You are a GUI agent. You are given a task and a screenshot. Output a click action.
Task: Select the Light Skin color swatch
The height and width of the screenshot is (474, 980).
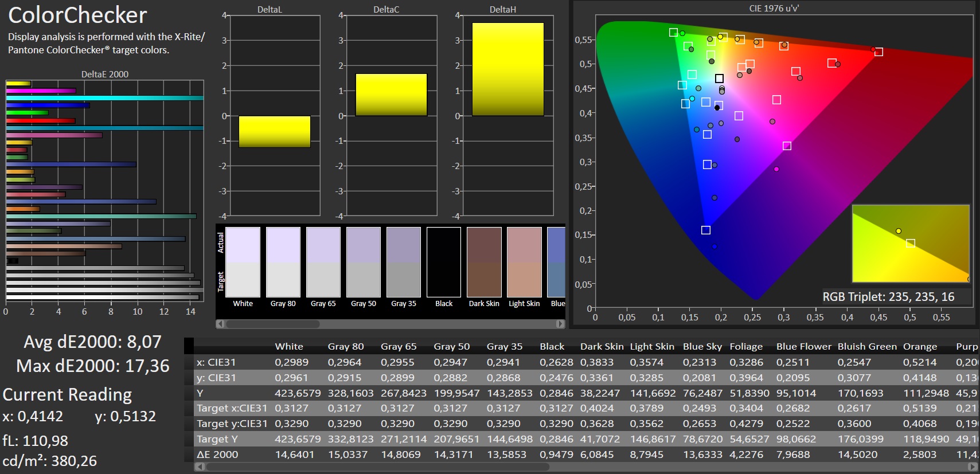524,262
